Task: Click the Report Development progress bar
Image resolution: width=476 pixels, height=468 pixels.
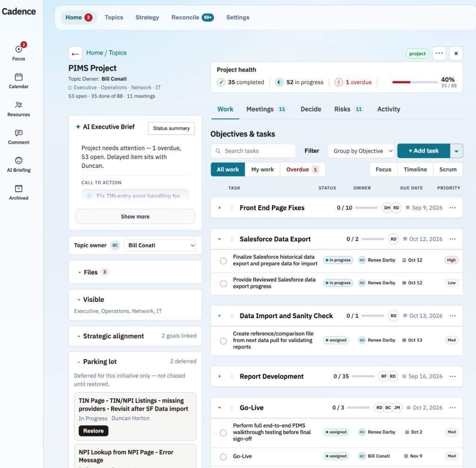Action: coord(363,376)
